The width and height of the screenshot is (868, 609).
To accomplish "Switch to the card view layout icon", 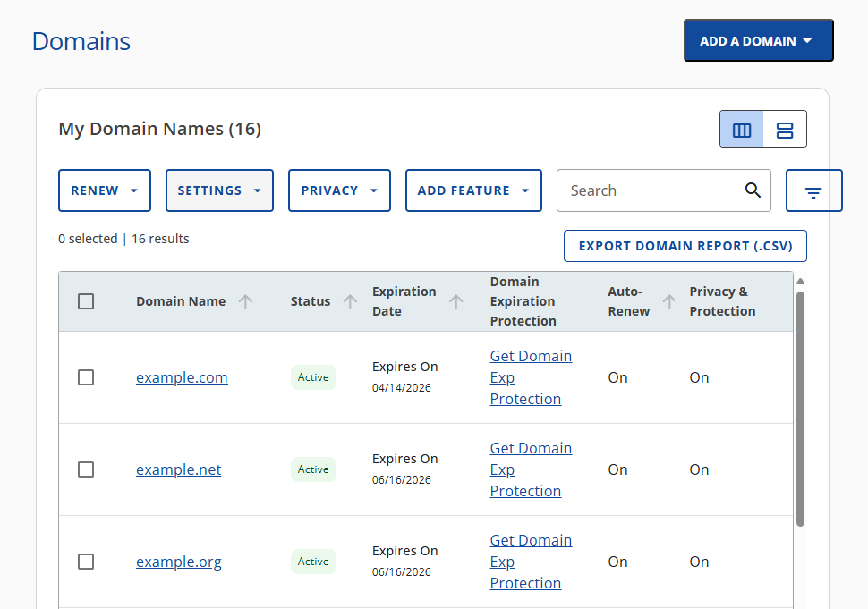I will [x=741, y=129].
